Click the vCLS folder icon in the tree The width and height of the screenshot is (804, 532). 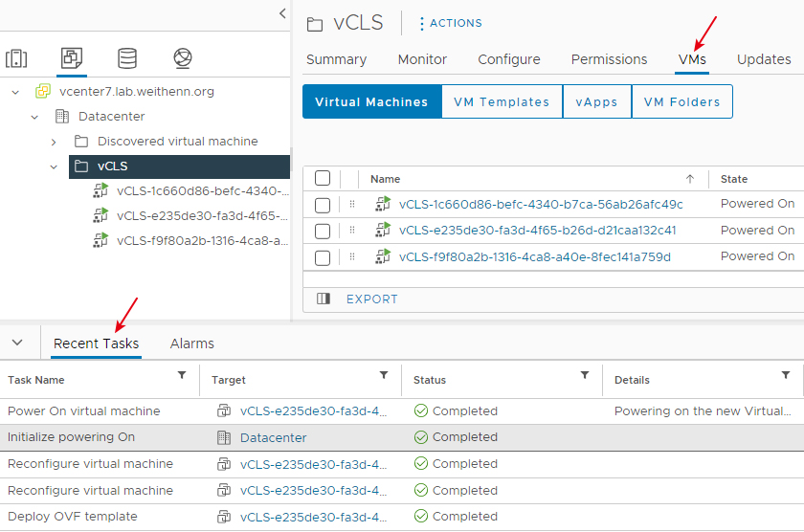click(81, 166)
